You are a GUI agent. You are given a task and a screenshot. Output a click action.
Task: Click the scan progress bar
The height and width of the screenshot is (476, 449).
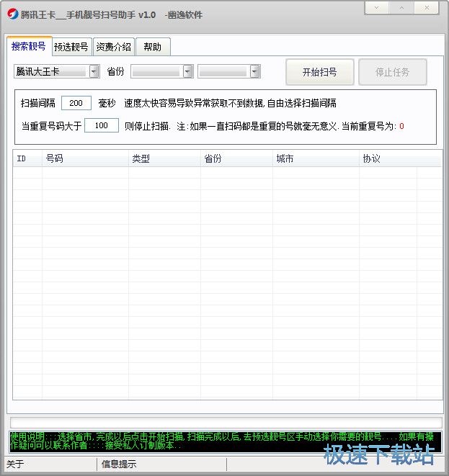pyautogui.click(x=226, y=422)
